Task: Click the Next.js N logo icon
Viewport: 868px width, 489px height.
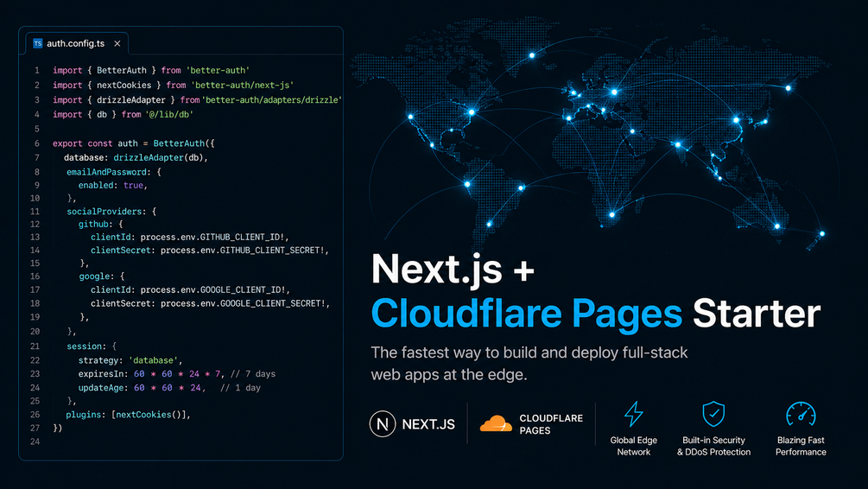Action: (x=383, y=423)
